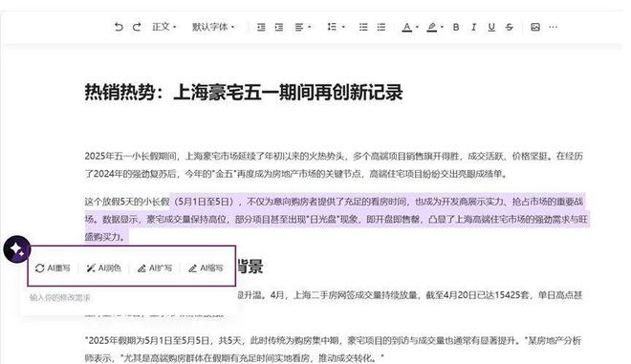Viewport: 631px width, 364px height.
Task: Click the purple AI sparkle assistant icon
Action: tap(17, 249)
